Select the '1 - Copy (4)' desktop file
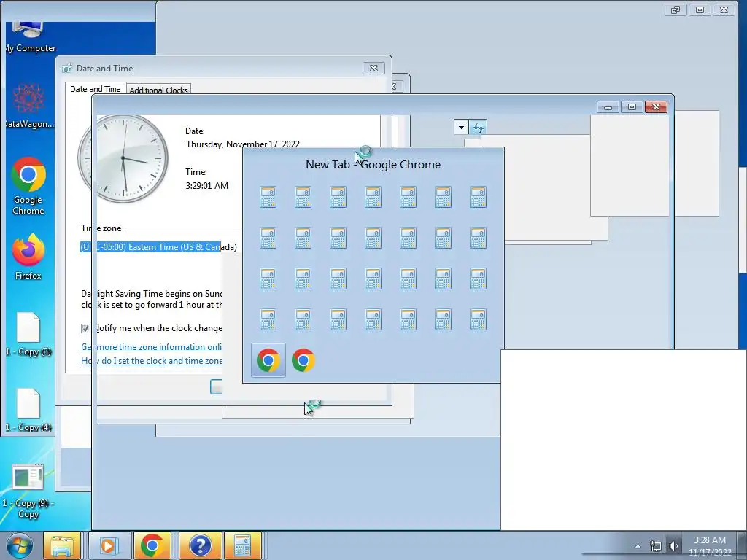This screenshot has width=747, height=560. (x=28, y=410)
